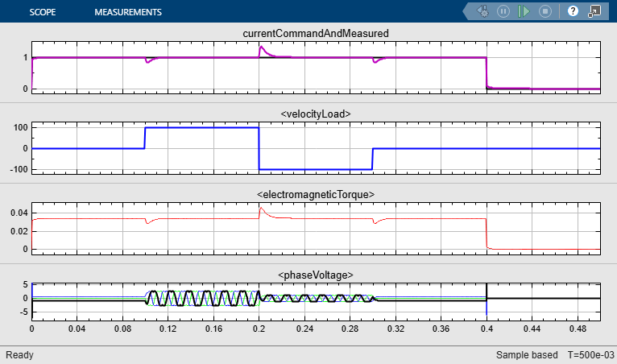Image resolution: width=617 pixels, height=364 pixels.
Task: Click the phaseVoltage oscillation near 0.12
Action: coord(168,298)
